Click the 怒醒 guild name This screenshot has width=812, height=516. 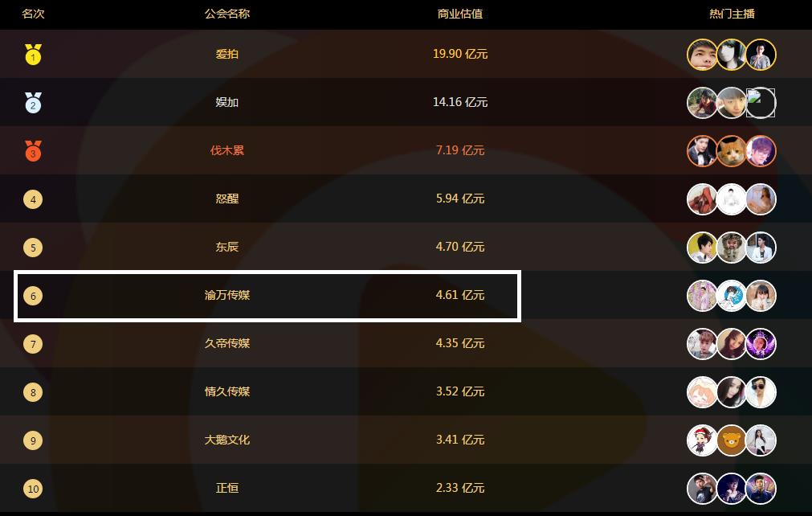tap(227, 199)
